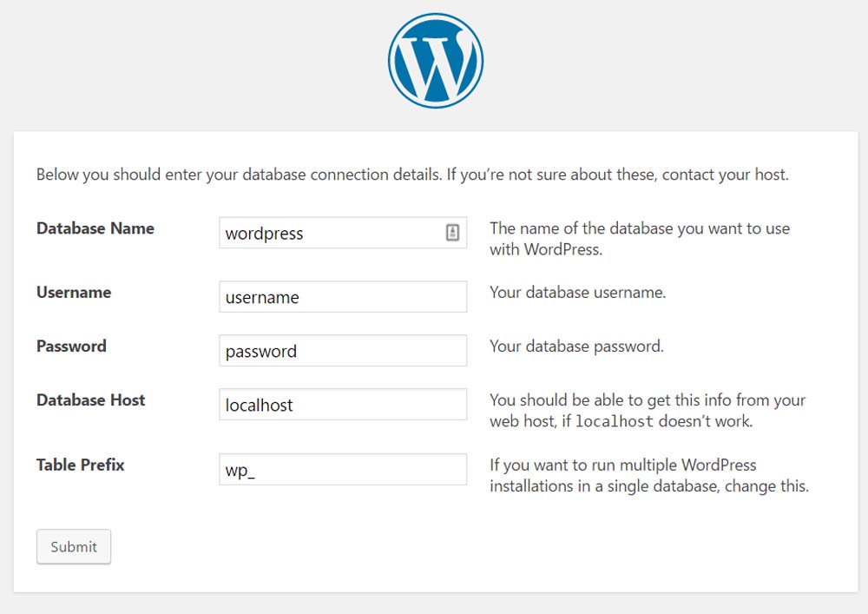
Task: Select the Database Host field with localhost
Action: point(343,404)
